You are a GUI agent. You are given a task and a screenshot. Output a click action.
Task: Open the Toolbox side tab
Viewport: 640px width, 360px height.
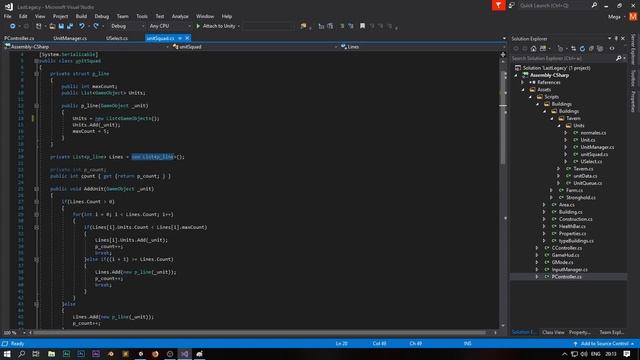(x=633, y=78)
